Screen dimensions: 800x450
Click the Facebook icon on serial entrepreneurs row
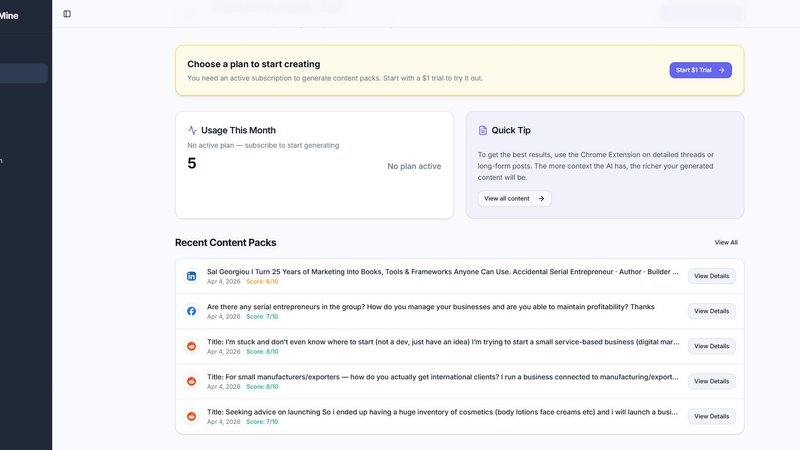191,311
